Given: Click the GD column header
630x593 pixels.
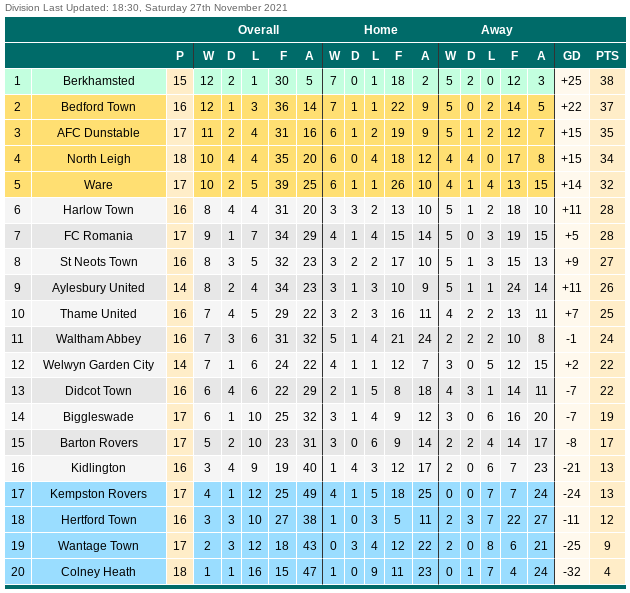Looking at the screenshot, I should (571, 56).
